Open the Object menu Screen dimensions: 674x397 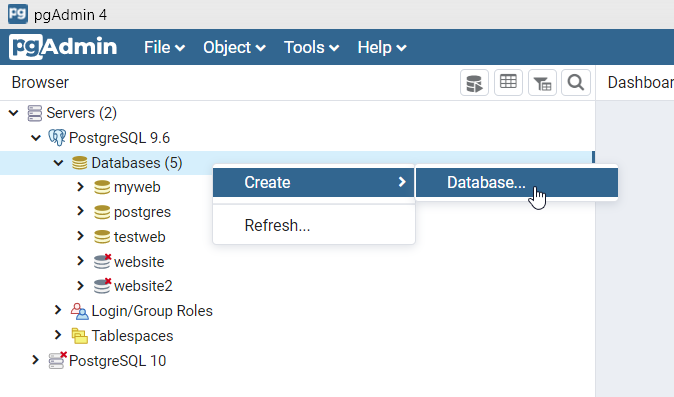click(x=234, y=47)
